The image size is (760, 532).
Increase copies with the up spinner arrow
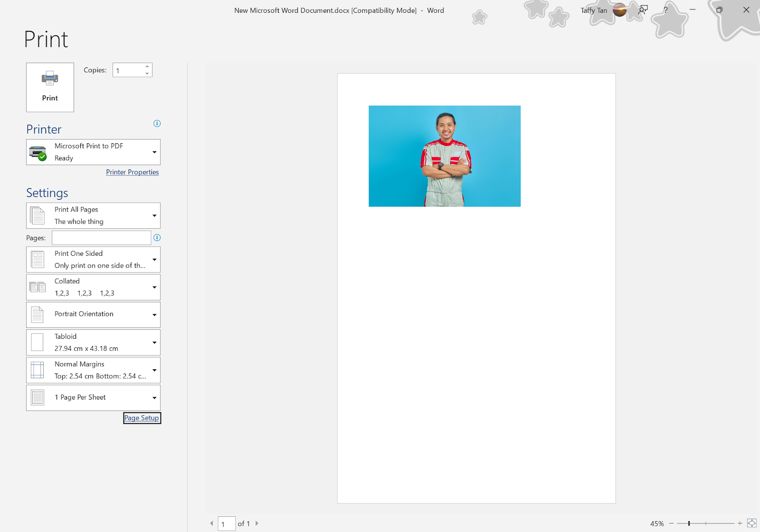tap(147, 66)
